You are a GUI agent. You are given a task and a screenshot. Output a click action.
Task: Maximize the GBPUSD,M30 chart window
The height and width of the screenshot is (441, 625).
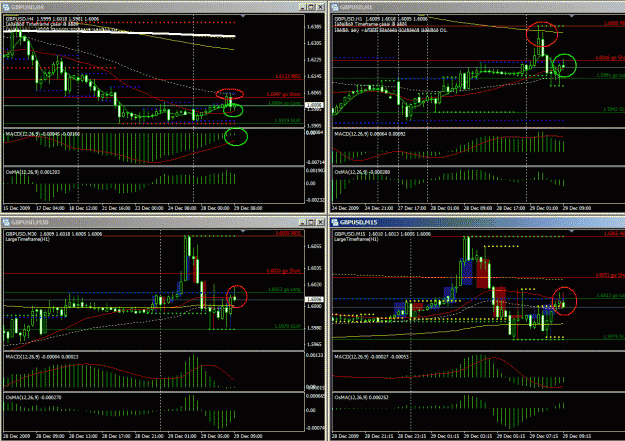(311, 222)
